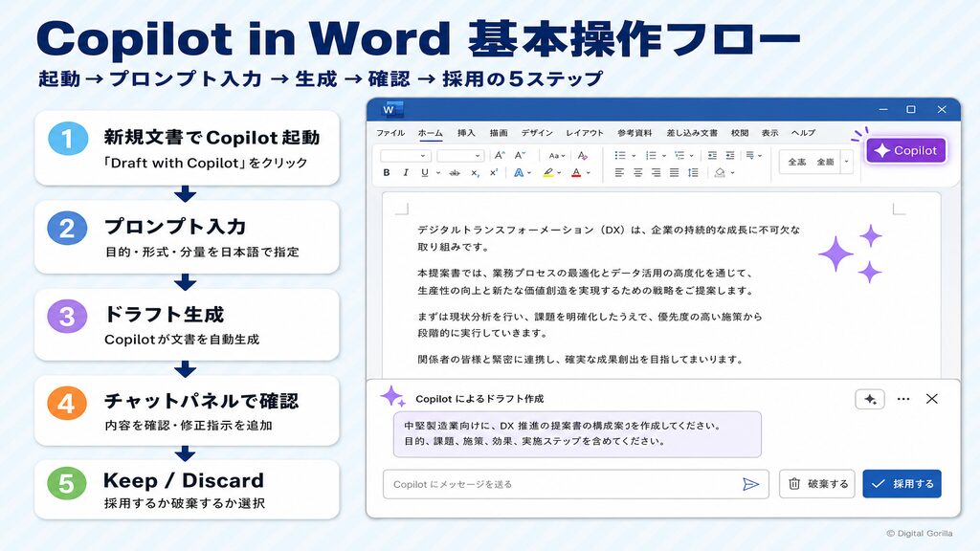Apply text effects with blue outlined A
The image size is (980, 551).
[x=518, y=172]
